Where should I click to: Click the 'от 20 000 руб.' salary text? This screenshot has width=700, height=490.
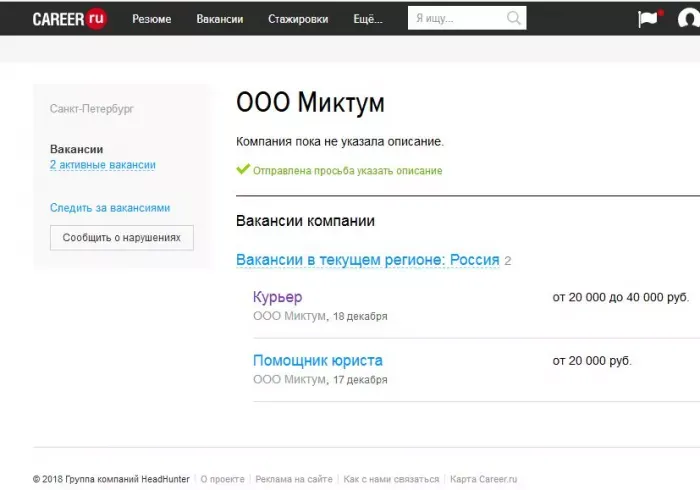click(x=592, y=361)
